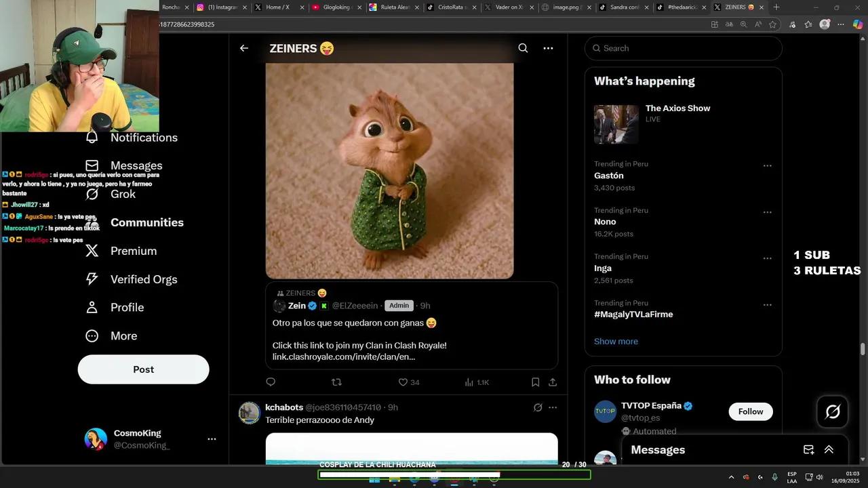Open more options for Inga trend
This screenshot has height=488, width=868.
pyautogui.click(x=768, y=258)
